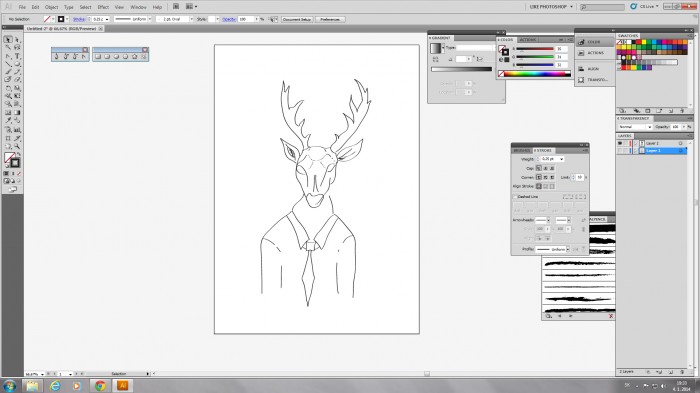
Task: Select the Artboard tool
Action: (8, 138)
